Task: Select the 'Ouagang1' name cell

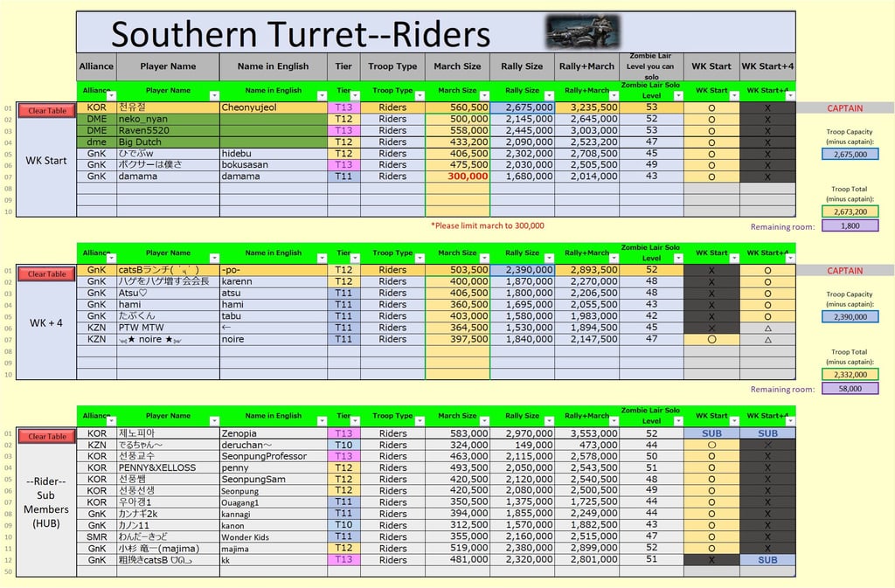Action: pos(274,502)
